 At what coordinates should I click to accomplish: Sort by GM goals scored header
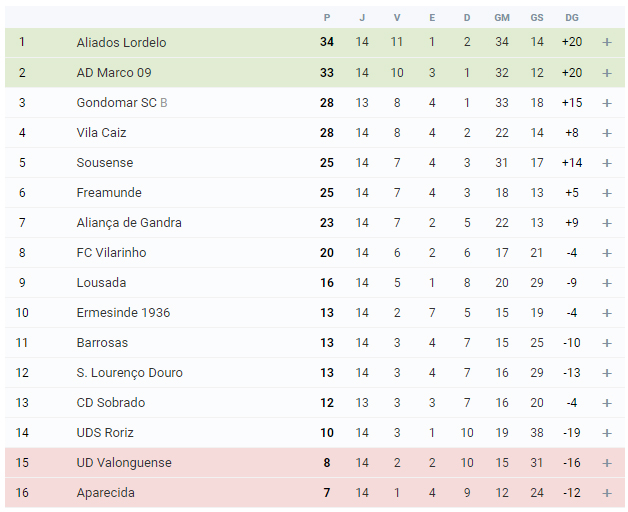502,18
